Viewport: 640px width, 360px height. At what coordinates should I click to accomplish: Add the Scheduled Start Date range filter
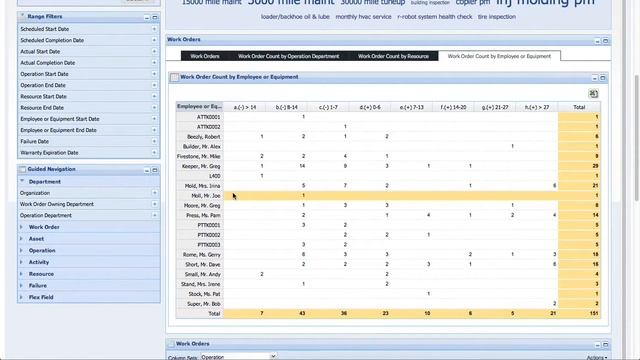(x=154, y=29)
